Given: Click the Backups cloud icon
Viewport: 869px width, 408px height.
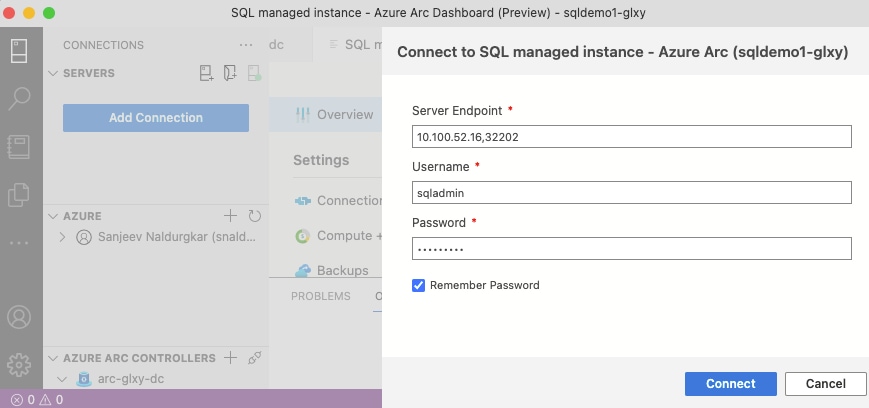Looking at the screenshot, I should pyautogui.click(x=303, y=271).
